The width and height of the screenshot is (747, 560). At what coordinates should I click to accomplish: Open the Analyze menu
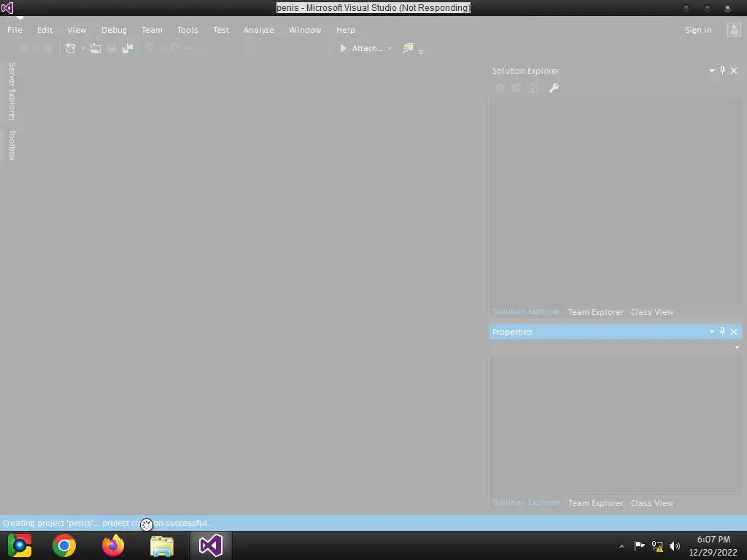[x=259, y=29]
